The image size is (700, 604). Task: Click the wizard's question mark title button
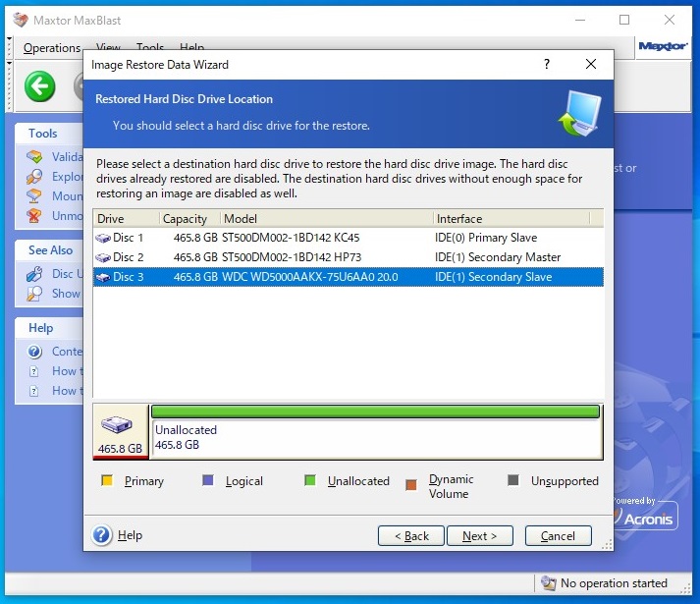pyautogui.click(x=547, y=65)
